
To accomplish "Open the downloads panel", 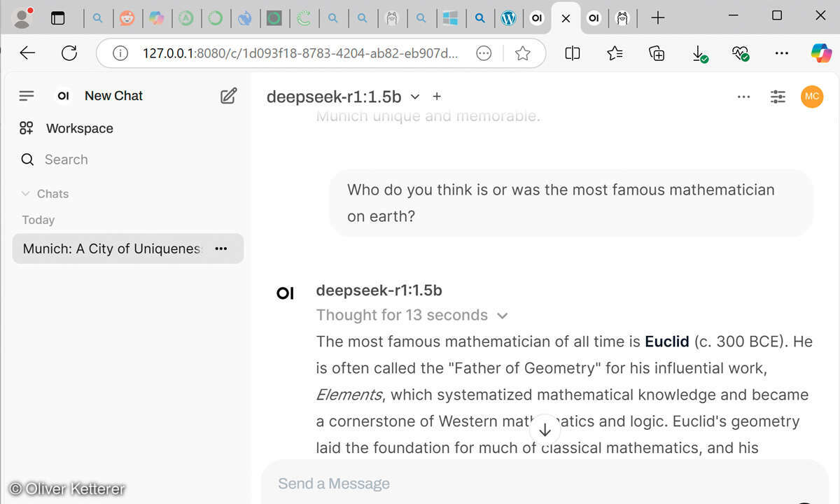I will tap(699, 53).
